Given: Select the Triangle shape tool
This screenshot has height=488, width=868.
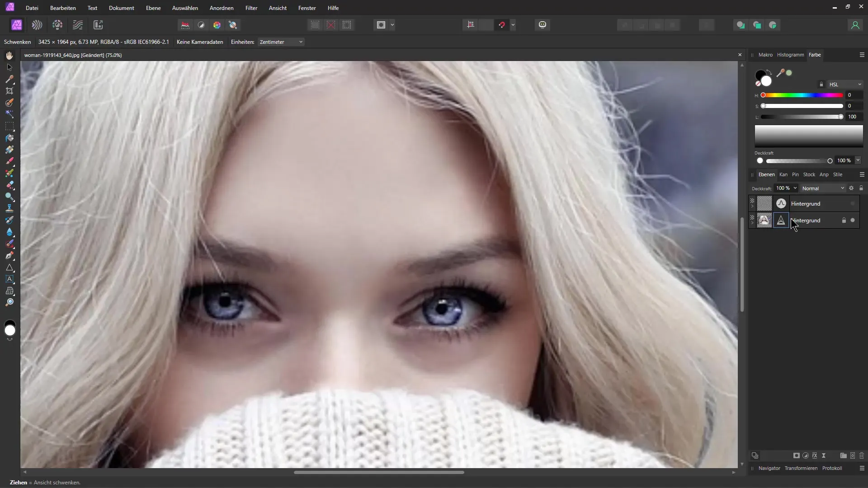Looking at the screenshot, I should (9, 267).
